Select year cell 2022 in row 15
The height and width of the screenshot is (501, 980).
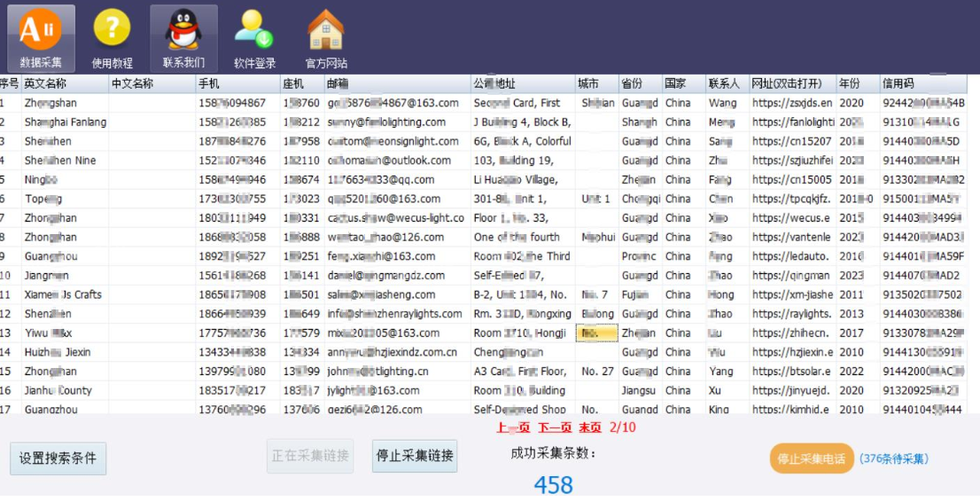(858, 371)
